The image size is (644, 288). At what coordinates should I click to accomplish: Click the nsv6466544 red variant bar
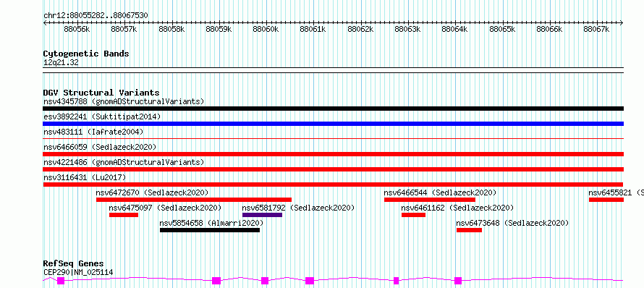click(430, 200)
